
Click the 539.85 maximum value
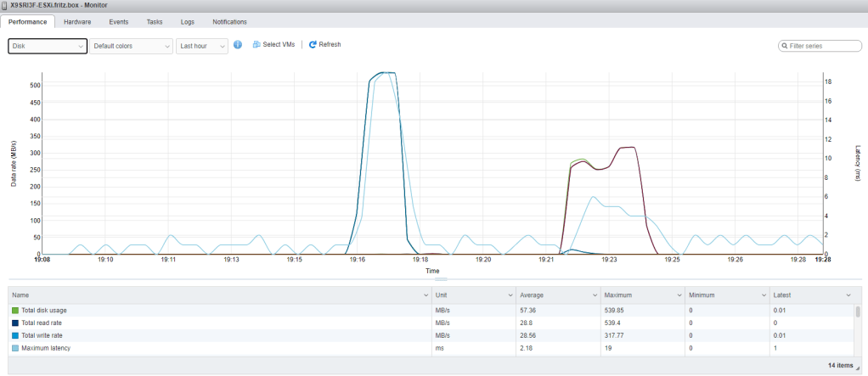[613, 310]
